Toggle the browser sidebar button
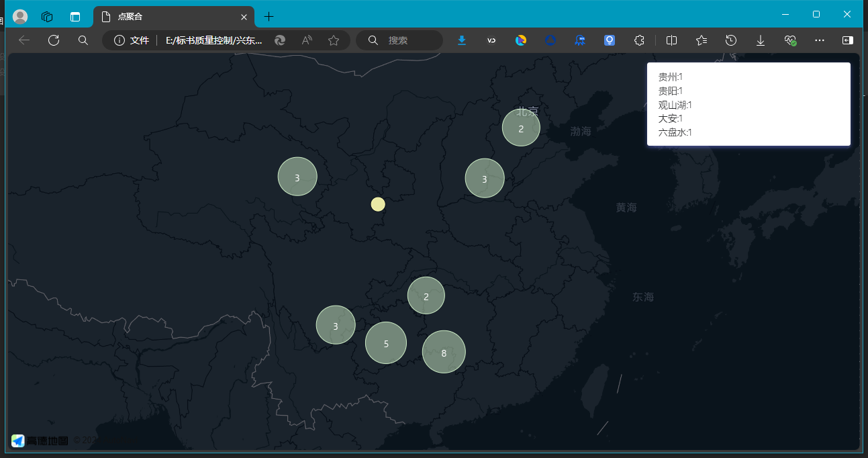The image size is (868, 458). point(848,40)
